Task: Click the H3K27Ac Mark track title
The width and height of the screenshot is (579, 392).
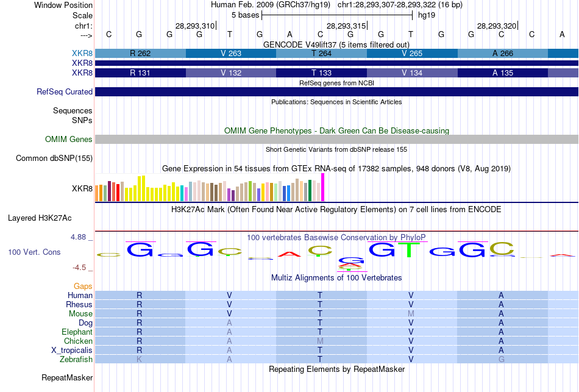Action: point(336,210)
